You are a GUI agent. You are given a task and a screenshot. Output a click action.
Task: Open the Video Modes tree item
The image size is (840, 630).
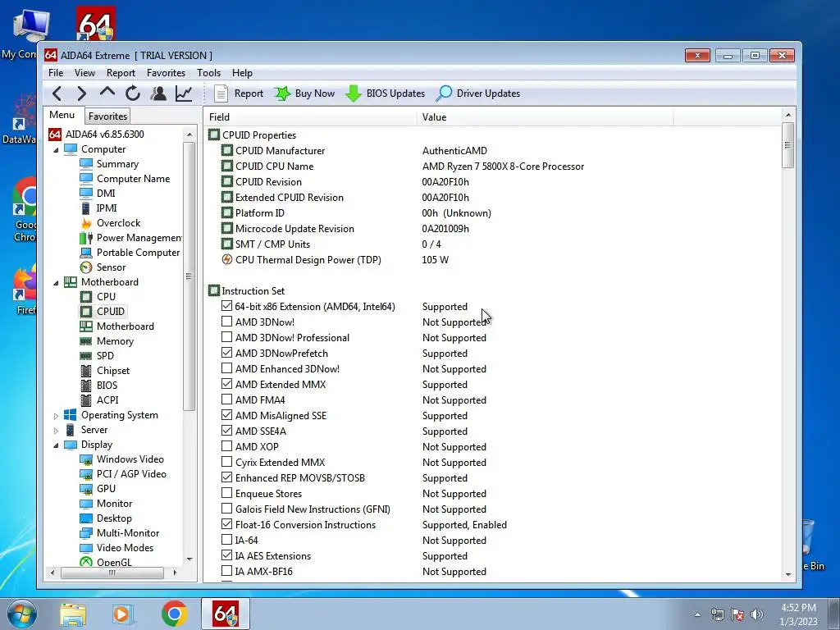(125, 548)
